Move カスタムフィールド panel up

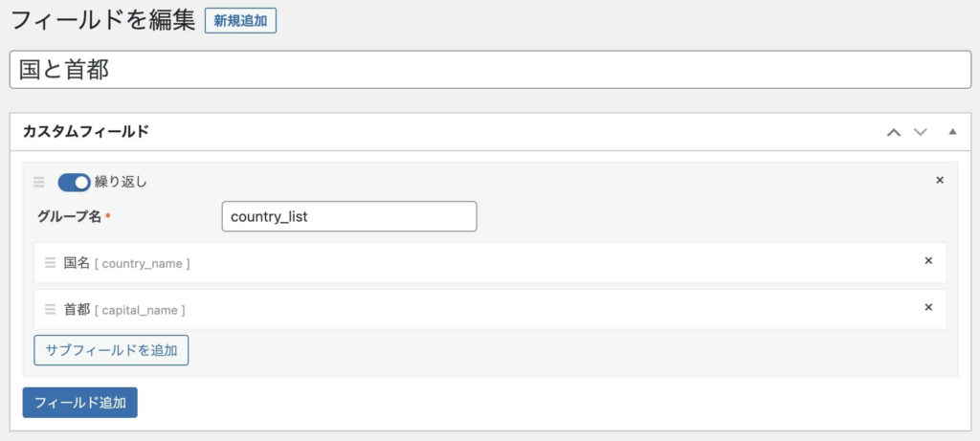pyautogui.click(x=893, y=132)
